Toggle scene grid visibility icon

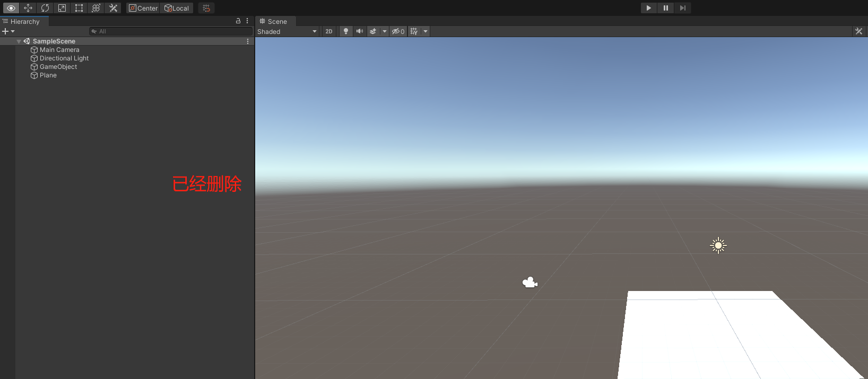pyautogui.click(x=414, y=31)
